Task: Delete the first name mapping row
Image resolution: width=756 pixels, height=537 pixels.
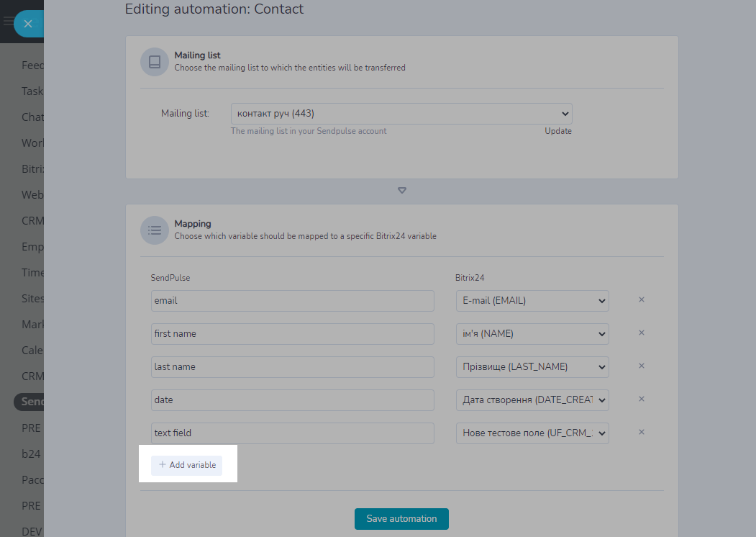Action: (x=642, y=333)
